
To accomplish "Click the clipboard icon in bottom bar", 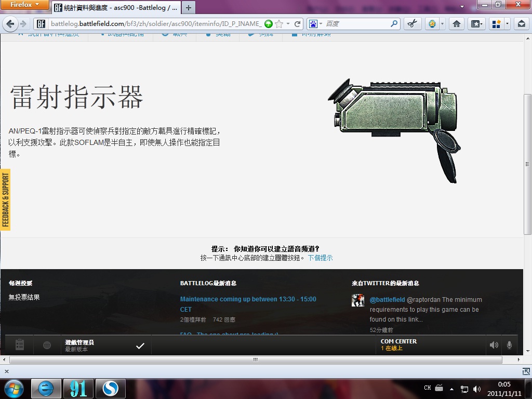I will [x=20, y=345].
